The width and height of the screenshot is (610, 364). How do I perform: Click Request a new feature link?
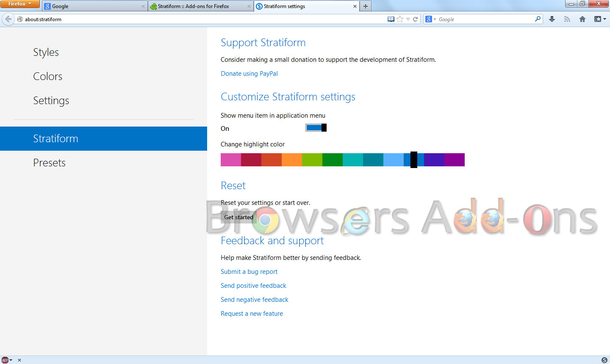pos(252,314)
